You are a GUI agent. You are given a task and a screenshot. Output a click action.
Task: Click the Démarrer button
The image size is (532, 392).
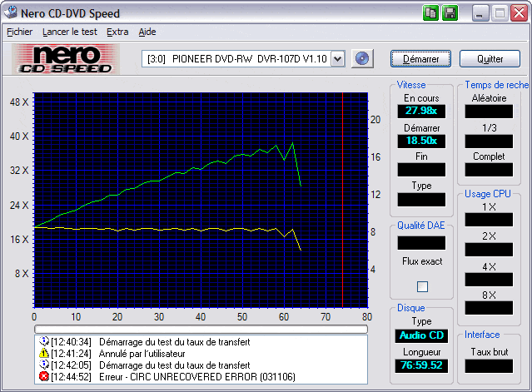[420, 59]
